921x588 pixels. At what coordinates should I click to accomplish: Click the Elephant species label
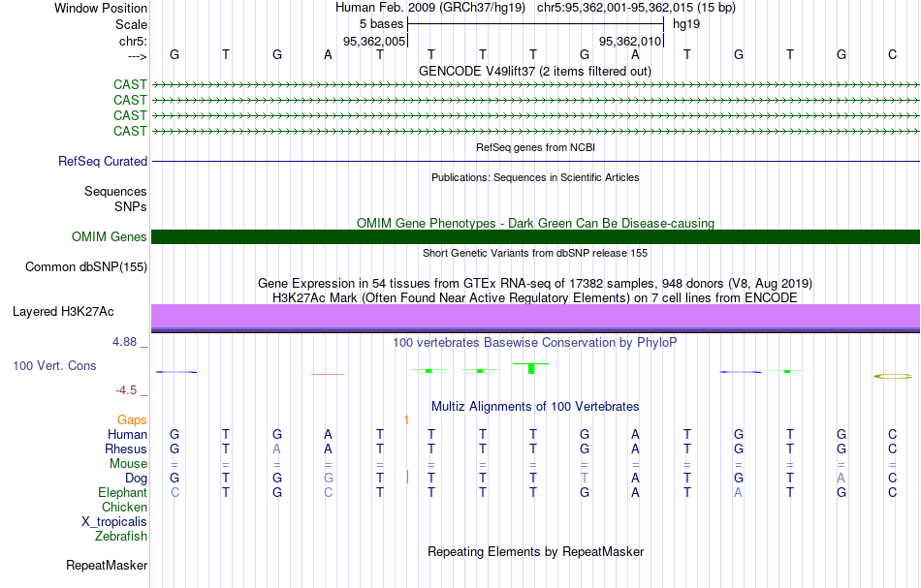coord(122,492)
